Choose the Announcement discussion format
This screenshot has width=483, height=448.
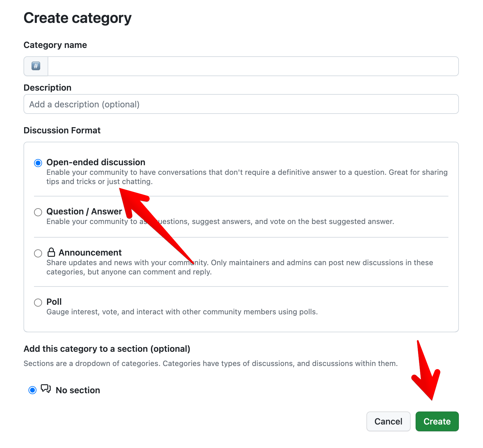(x=38, y=253)
